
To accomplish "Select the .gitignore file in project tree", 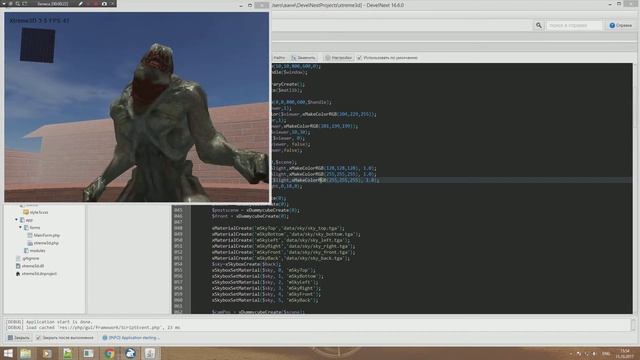I will coord(31,259).
